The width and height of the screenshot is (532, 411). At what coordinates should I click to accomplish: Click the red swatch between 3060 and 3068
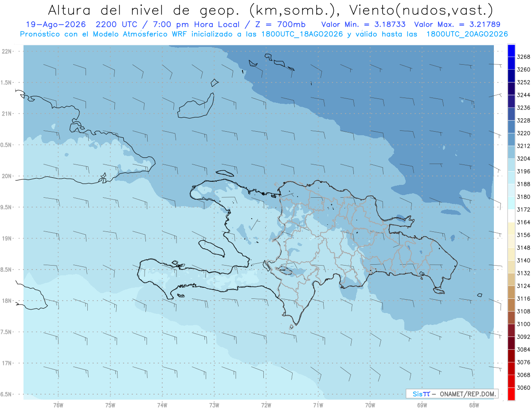(511, 381)
